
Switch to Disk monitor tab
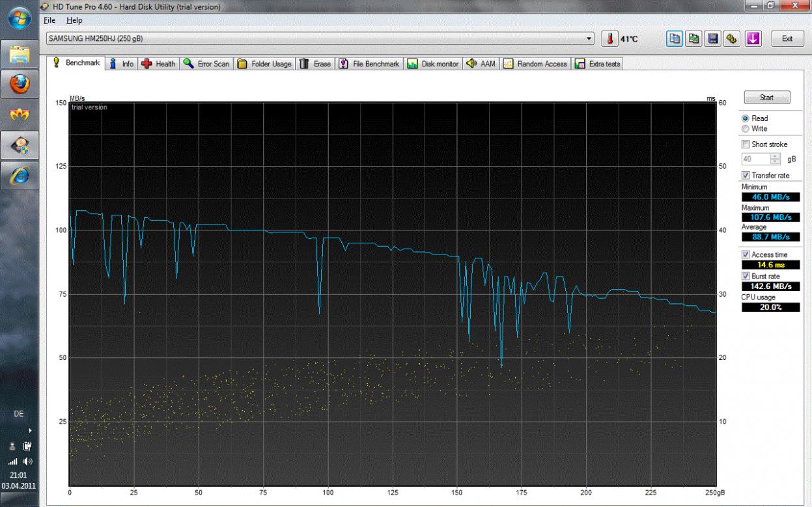click(x=433, y=64)
